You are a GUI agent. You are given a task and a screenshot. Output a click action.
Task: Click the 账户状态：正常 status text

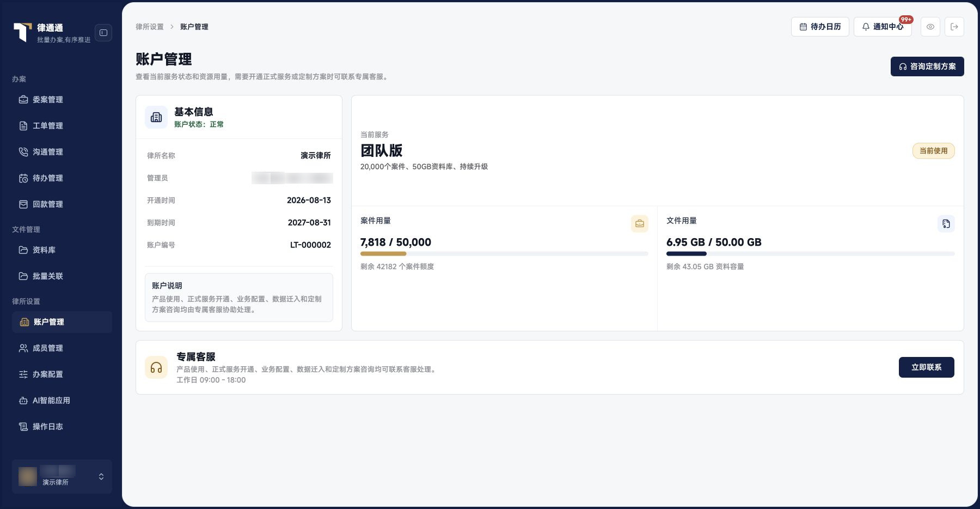tap(199, 124)
